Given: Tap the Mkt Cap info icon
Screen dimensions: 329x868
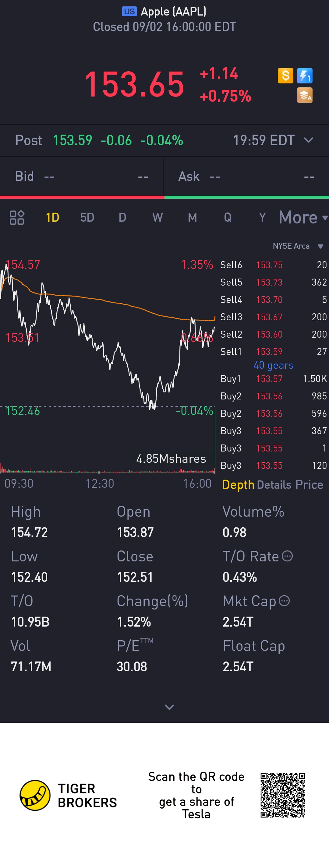Looking at the screenshot, I should 284,601.
